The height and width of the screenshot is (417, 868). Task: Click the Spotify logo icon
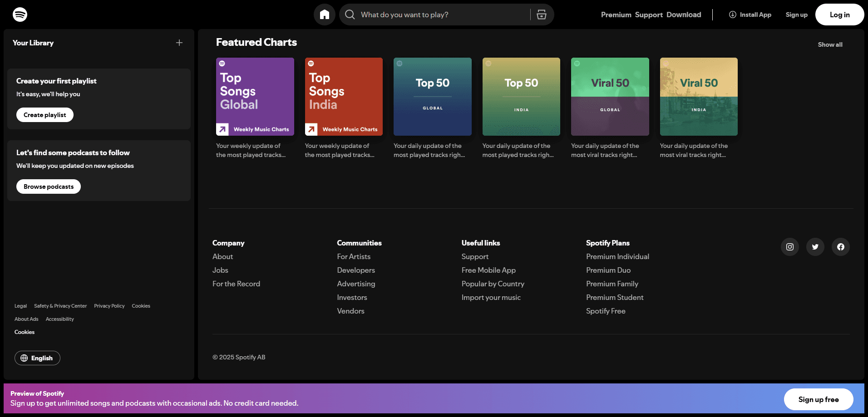click(x=20, y=15)
